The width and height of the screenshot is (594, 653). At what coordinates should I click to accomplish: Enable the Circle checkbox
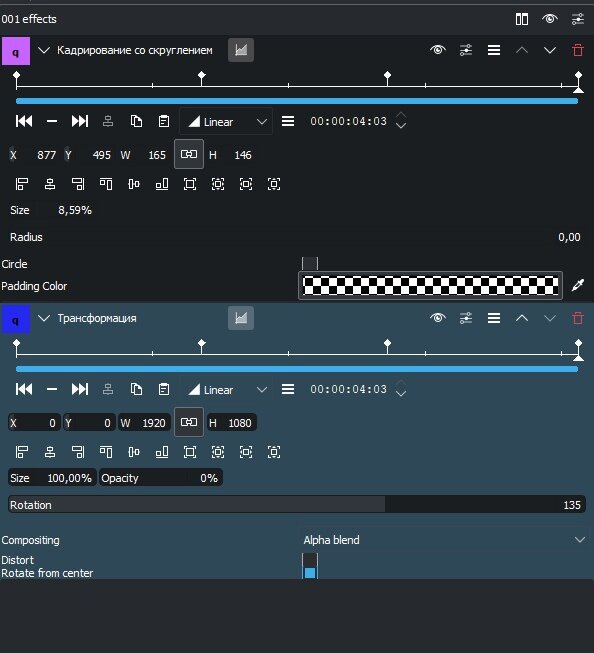click(x=310, y=264)
